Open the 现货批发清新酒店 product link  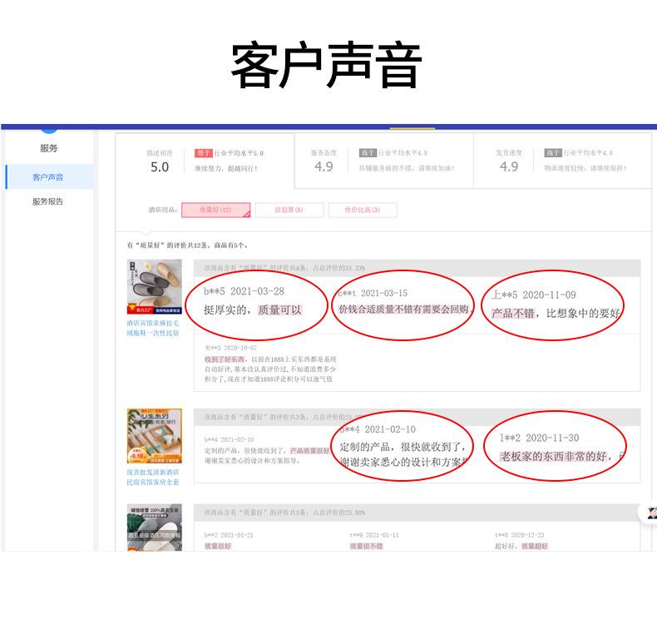154,477
